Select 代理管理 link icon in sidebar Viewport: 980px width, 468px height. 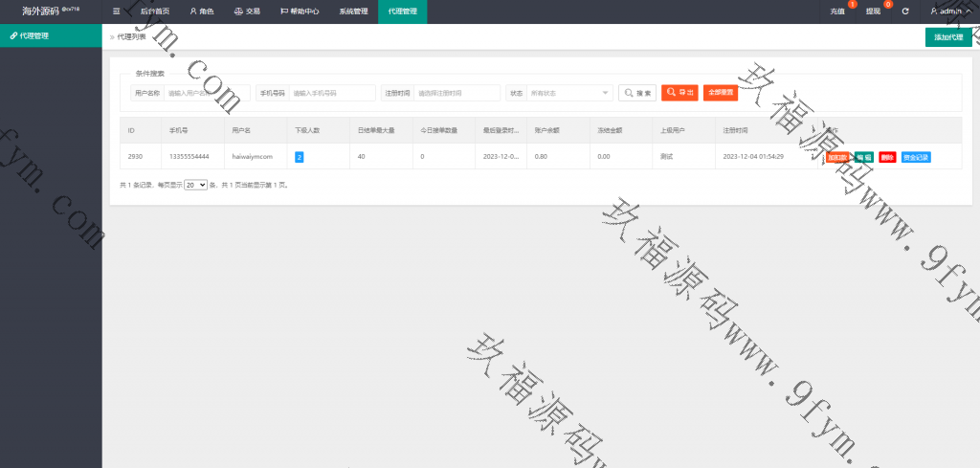click(x=13, y=35)
